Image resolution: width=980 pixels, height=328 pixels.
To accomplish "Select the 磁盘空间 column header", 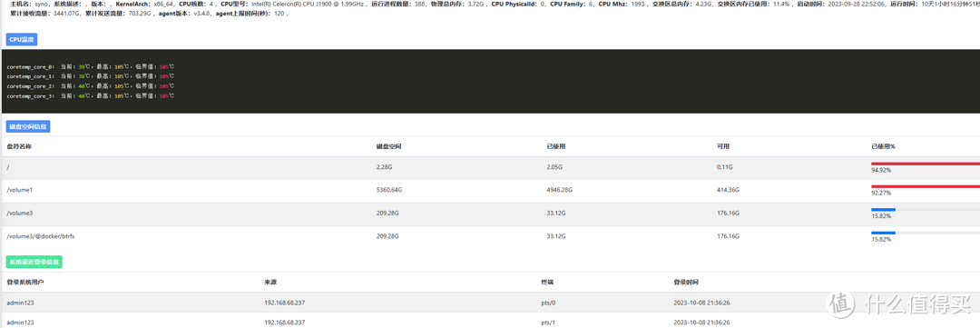I will (388, 146).
